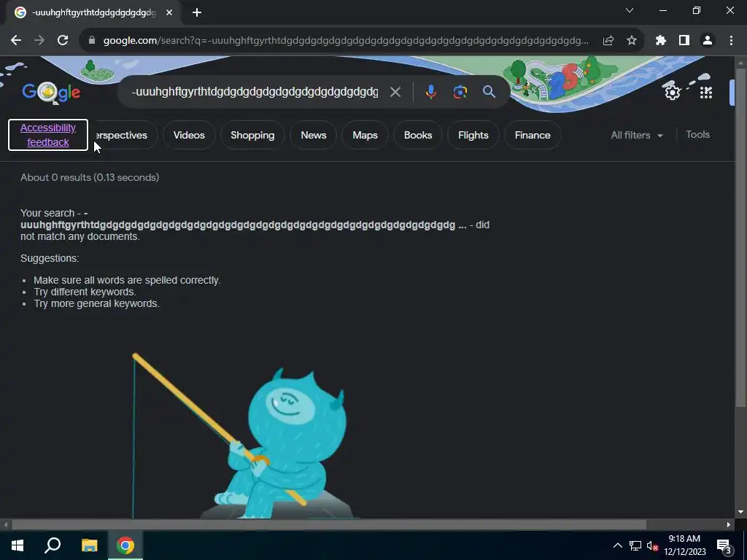Open a new browser tab

(x=197, y=13)
